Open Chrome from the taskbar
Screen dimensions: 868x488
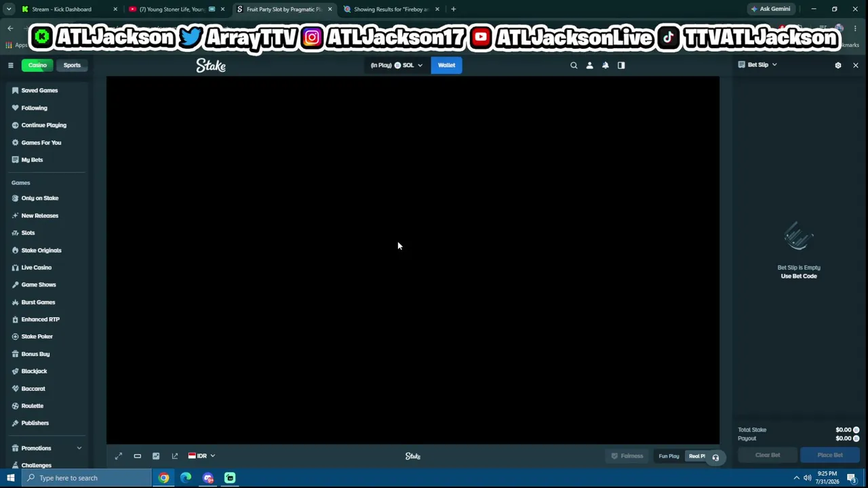click(164, 478)
